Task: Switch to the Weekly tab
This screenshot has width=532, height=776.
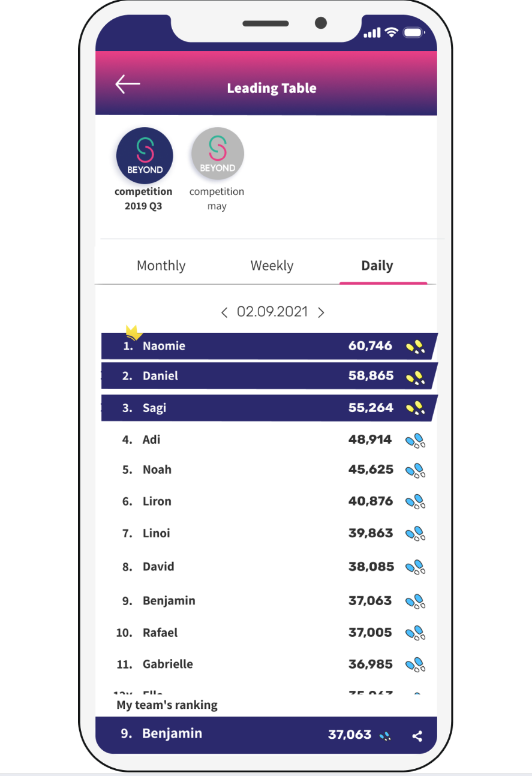Action: 272,266
